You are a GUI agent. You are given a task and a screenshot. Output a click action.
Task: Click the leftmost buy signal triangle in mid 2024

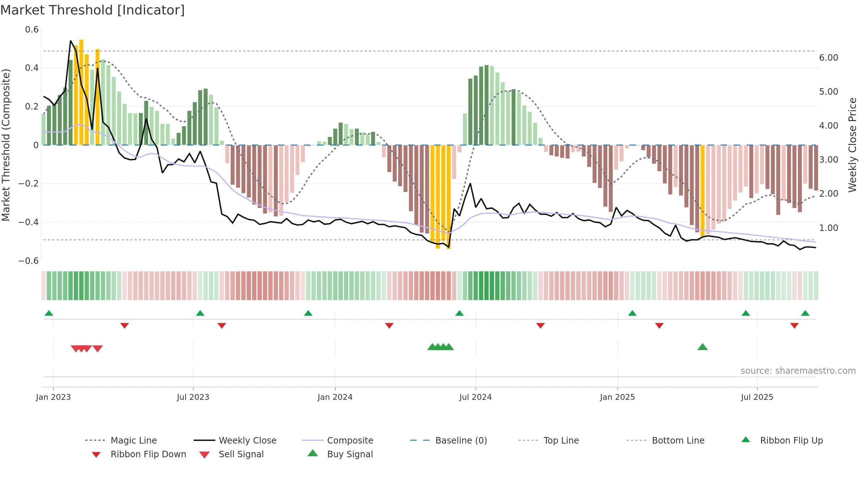(432, 347)
